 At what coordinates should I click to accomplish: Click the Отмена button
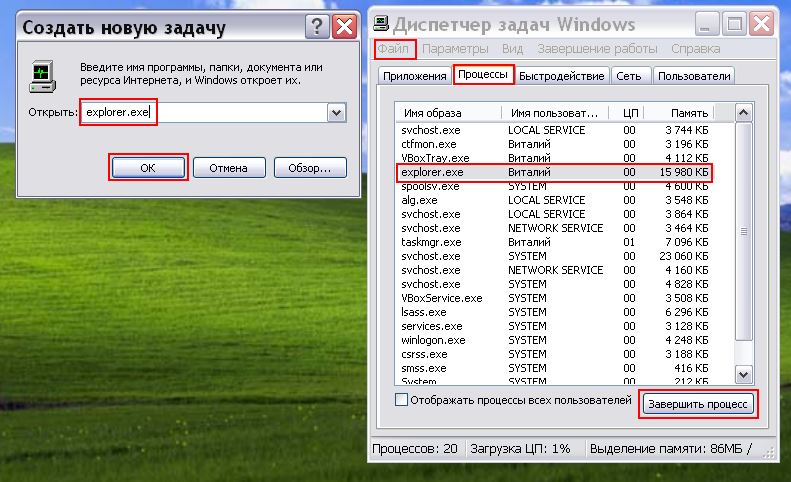229,168
